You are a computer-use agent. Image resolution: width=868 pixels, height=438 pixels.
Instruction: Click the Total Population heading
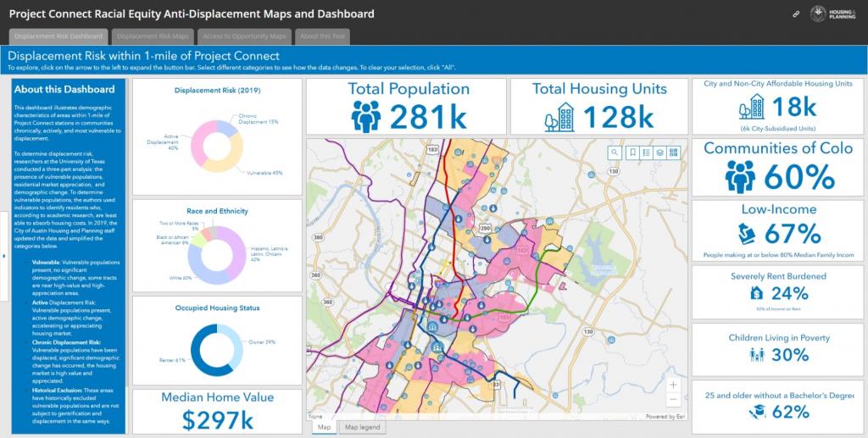click(x=409, y=89)
